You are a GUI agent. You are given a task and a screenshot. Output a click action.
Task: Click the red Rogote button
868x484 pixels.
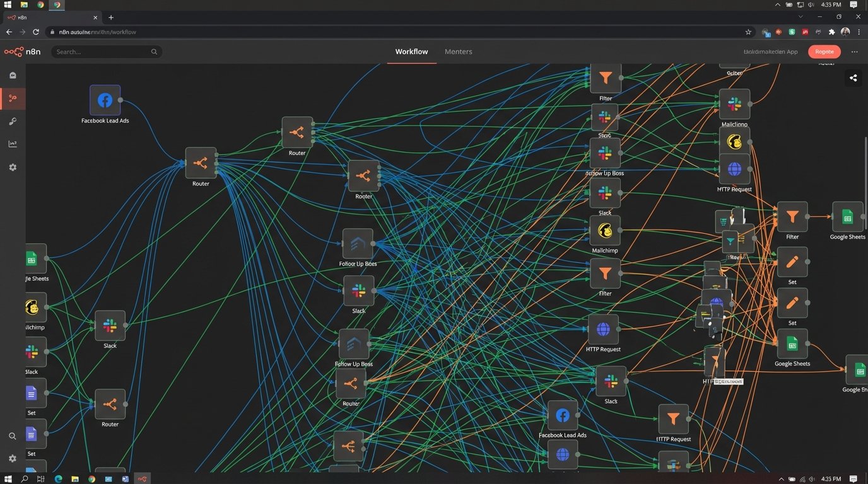click(824, 52)
